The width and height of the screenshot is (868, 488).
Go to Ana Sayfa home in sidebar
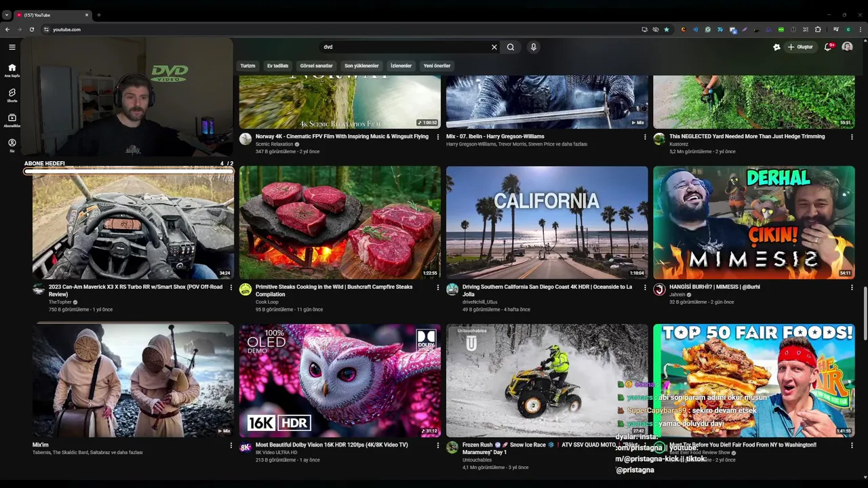tap(12, 70)
